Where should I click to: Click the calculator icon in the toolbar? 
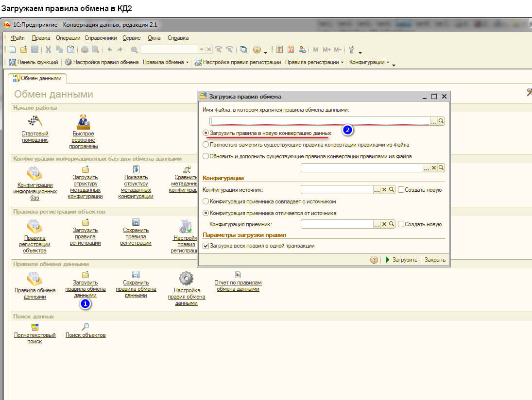280,50
